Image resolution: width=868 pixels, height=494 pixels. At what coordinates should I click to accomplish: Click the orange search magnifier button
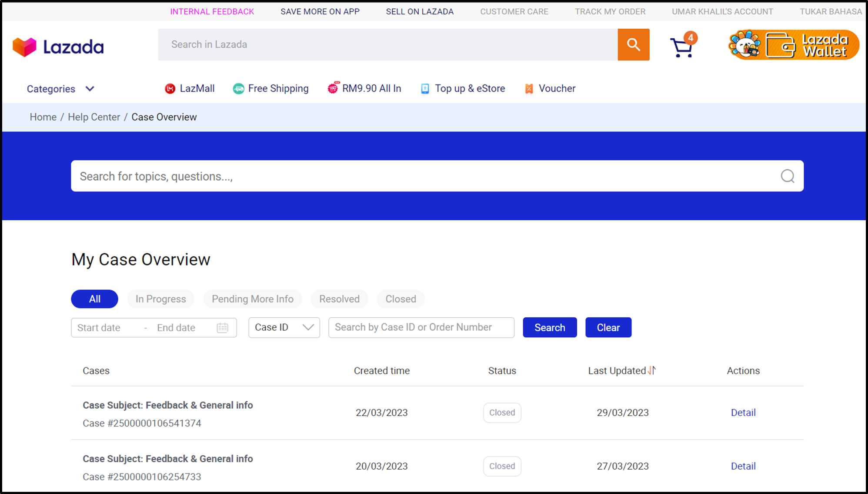(x=633, y=44)
